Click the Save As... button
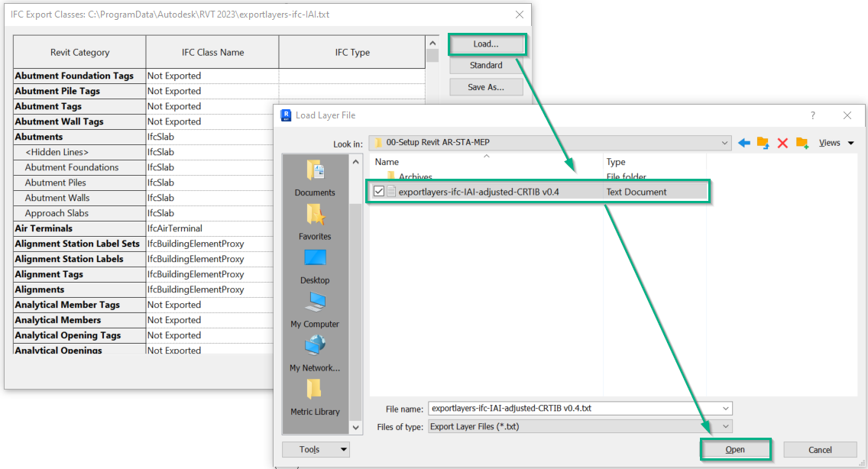868x469 pixels. [x=486, y=87]
